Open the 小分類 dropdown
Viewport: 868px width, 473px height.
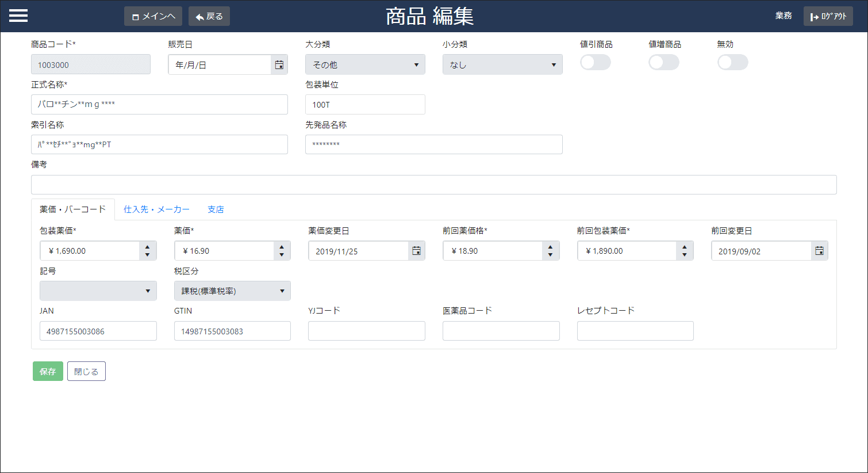click(502, 64)
